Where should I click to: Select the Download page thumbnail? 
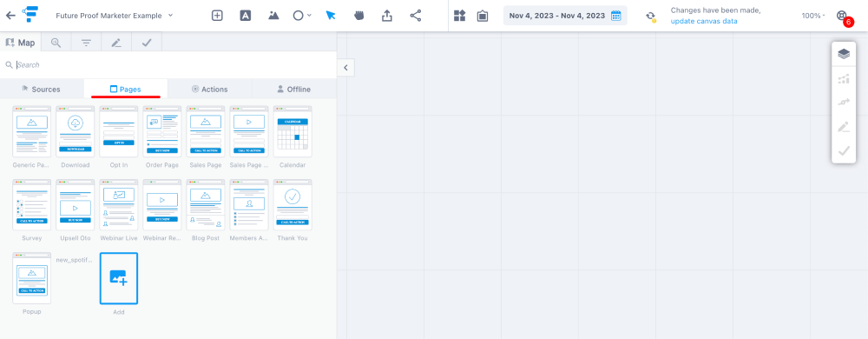[x=76, y=132]
